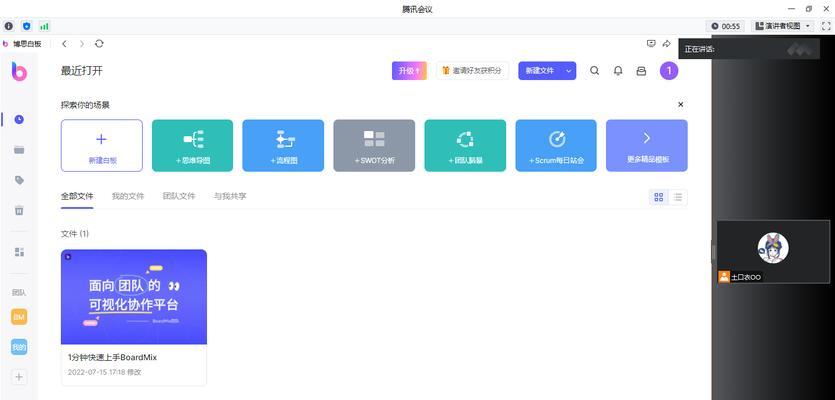Click file name 1分钟快速上手BoardMix
The width and height of the screenshot is (835, 400).
112,357
